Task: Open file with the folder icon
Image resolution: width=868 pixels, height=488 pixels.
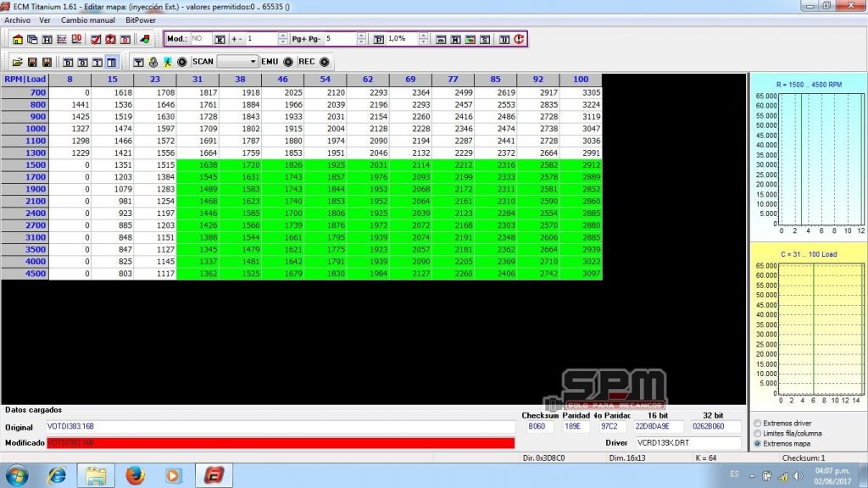Action: 18,62
